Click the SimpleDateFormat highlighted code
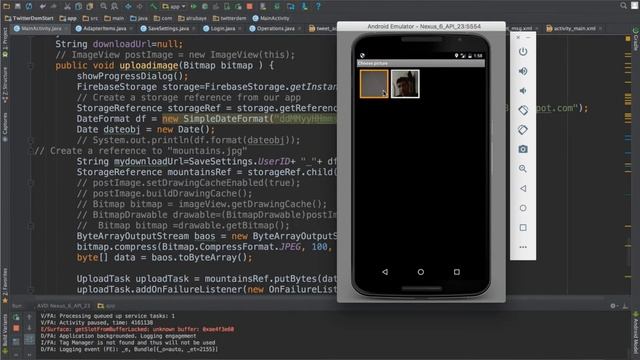Screen dimensions: 640x360 click(250, 119)
